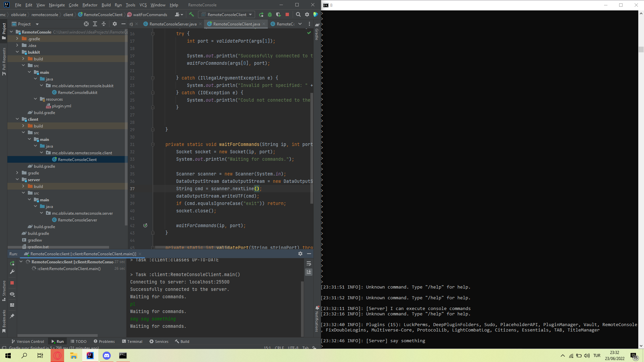644x362 pixels.
Task: Toggle the eye view options in Run panel
Action: pyautogui.click(x=12, y=294)
